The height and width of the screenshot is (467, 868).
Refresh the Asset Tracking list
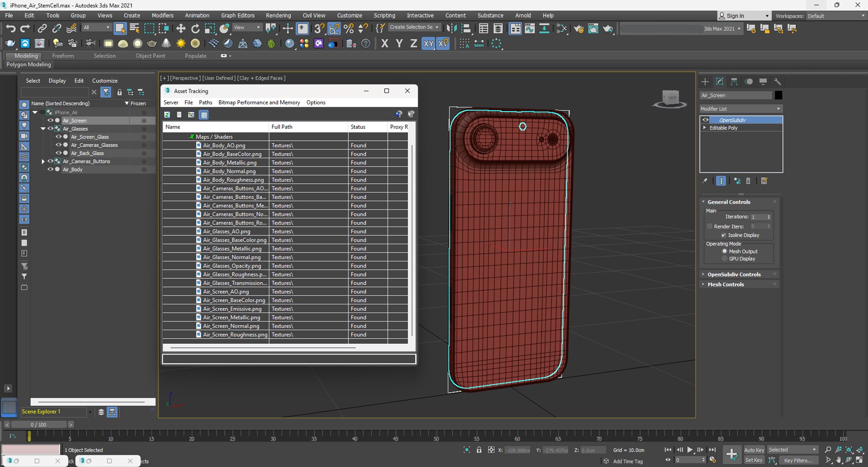coord(167,115)
